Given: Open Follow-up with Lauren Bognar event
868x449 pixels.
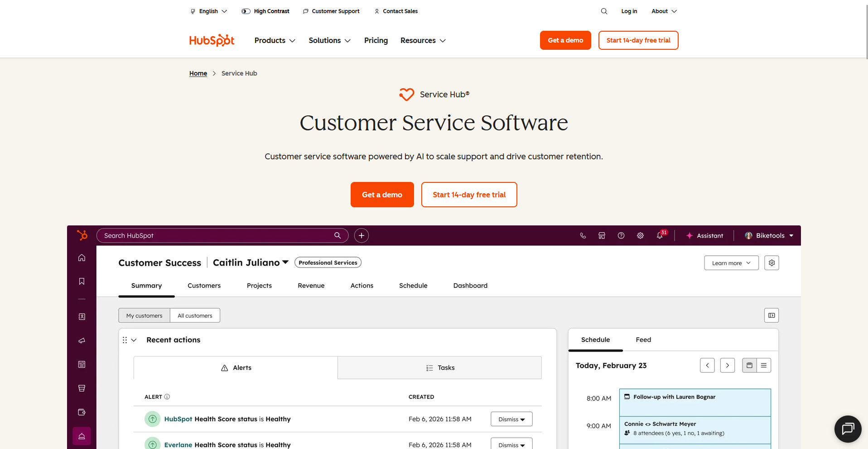Looking at the screenshot, I should click(x=695, y=402).
